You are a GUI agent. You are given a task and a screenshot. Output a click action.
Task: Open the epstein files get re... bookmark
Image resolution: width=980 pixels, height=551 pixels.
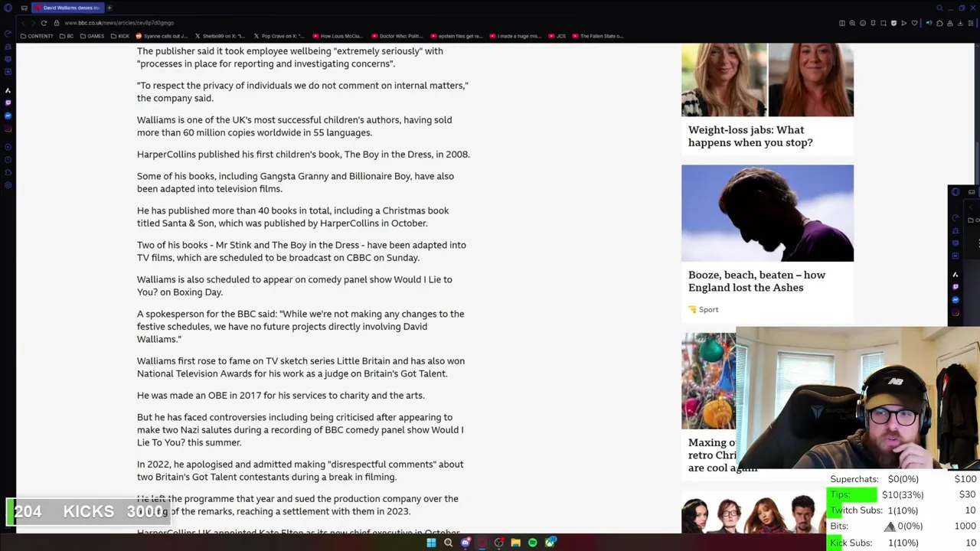click(x=456, y=36)
